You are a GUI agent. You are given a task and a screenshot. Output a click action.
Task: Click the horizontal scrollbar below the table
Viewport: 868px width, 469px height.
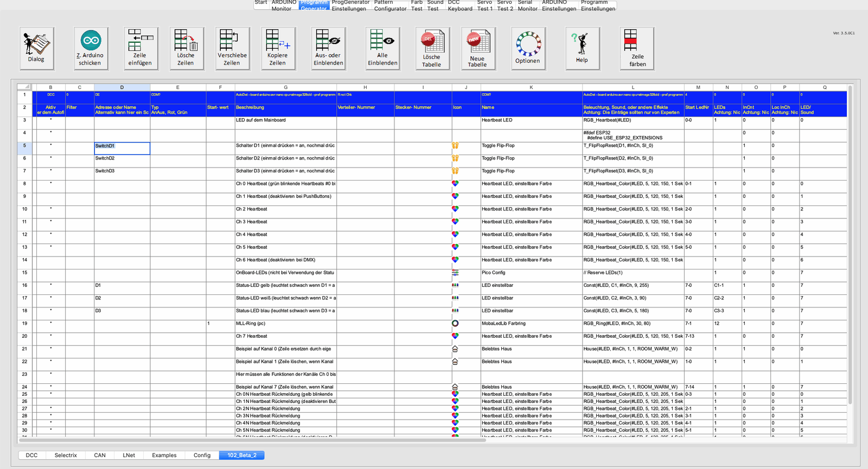[x=252, y=440]
